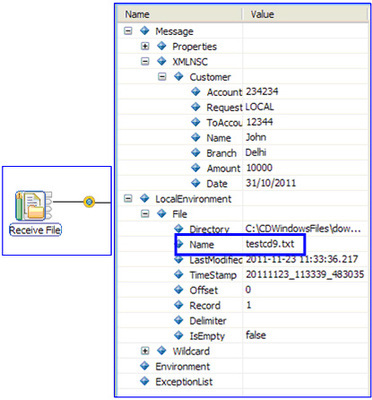Image resolution: width=372 pixels, height=400 pixels.
Task: Click the diamond icon beside XMLNSC
Action: pyautogui.click(x=161, y=61)
